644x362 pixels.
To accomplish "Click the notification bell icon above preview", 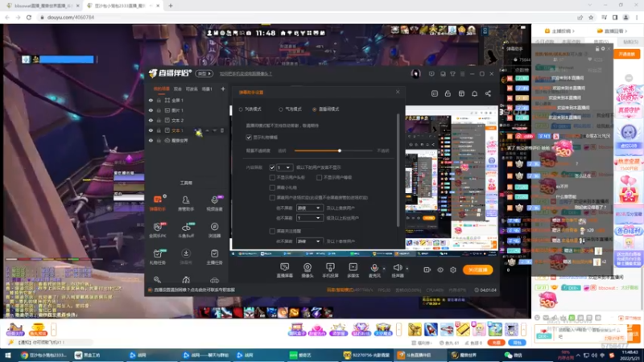I will (x=474, y=93).
